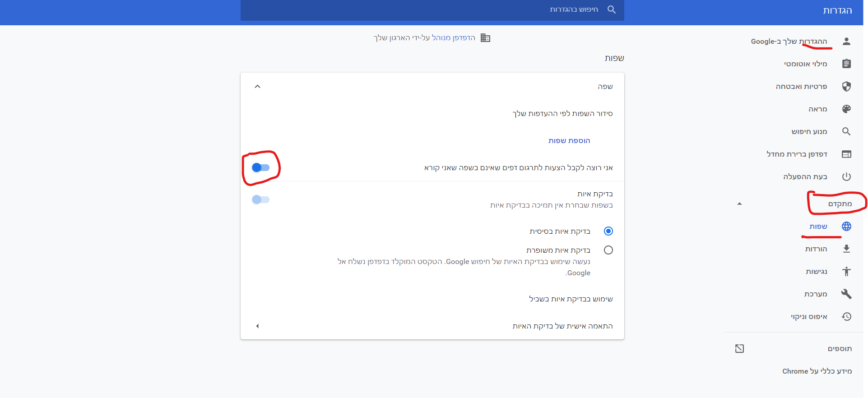The height and width of the screenshot is (398, 868).
Task: Click the reset and clean up clock icon
Action: click(x=846, y=317)
